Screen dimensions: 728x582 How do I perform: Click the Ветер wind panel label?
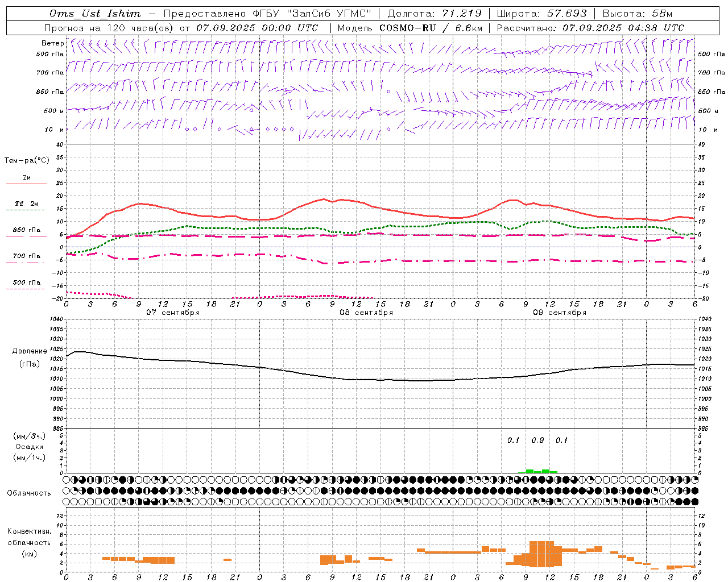click(52, 43)
